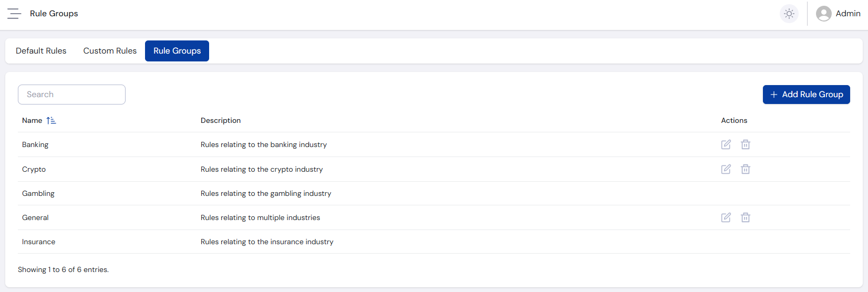Image resolution: width=868 pixels, height=292 pixels.
Task: Click 'Showing 1 to 6 of 6 entries' text
Action: click(63, 269)
